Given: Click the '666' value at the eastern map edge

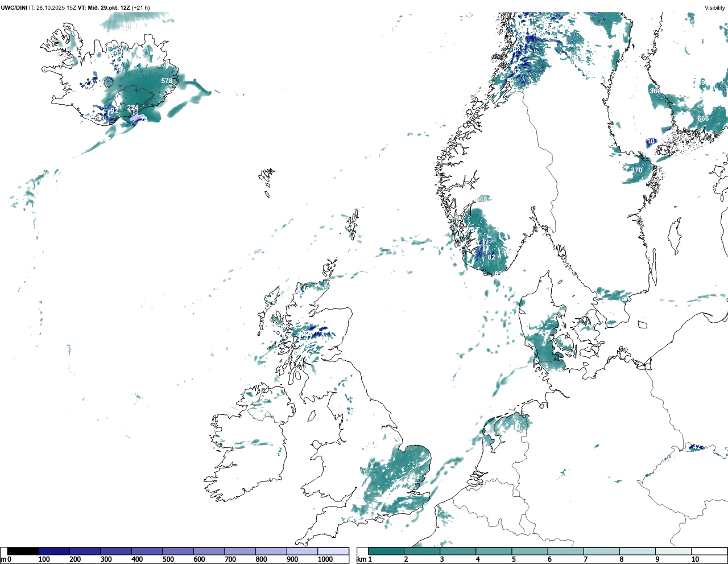Looking at the screenshot, I should click(x=703, y=118).
